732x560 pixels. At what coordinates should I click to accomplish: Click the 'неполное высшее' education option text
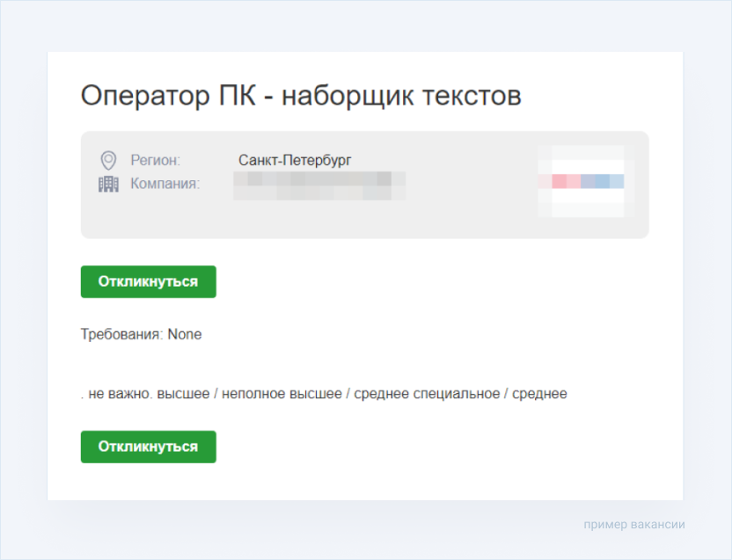click(x=282, y=394)
